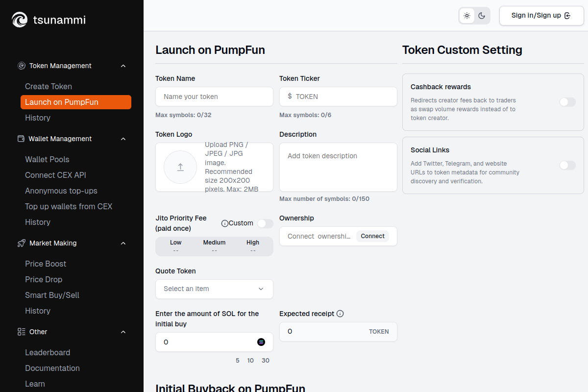588x392 pixels.
Task: Open Documentation page
Action: pyautogui.click(x=52, y=368)
